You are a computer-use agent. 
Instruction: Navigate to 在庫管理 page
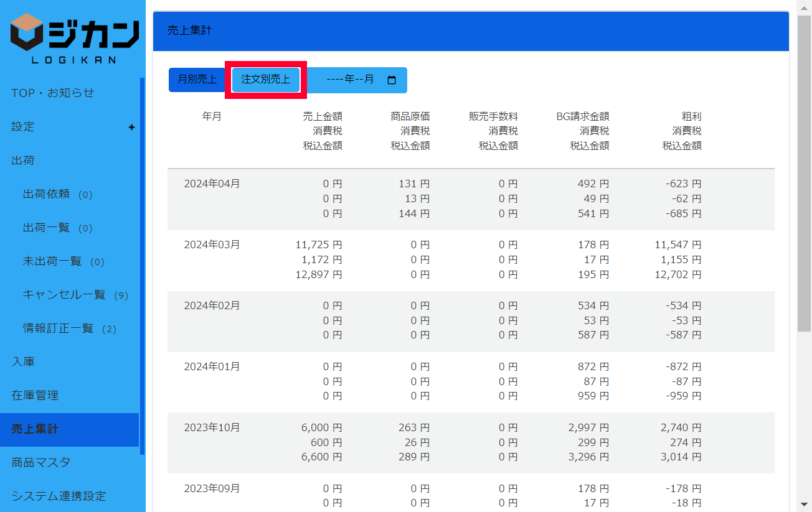coord(35,396)
